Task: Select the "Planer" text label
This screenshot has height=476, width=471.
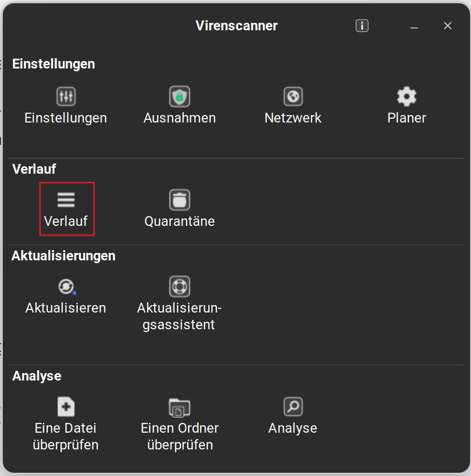Action: point(407,118)
